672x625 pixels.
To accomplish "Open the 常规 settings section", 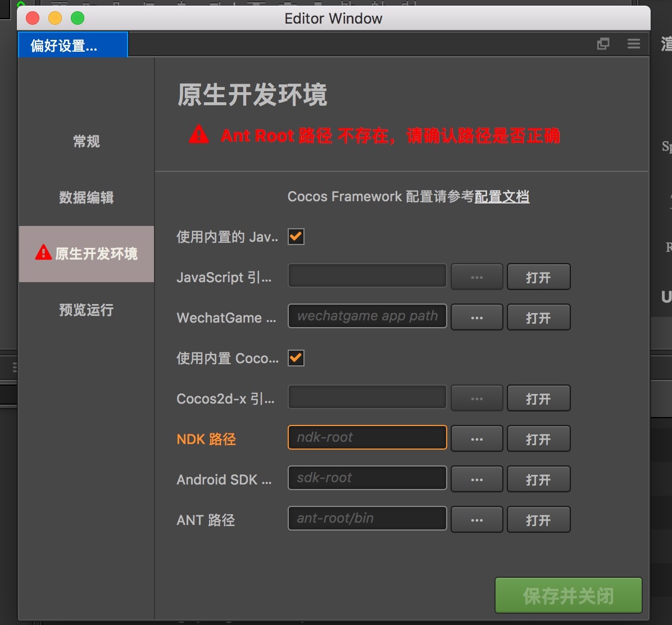I will tap(86, 141).
